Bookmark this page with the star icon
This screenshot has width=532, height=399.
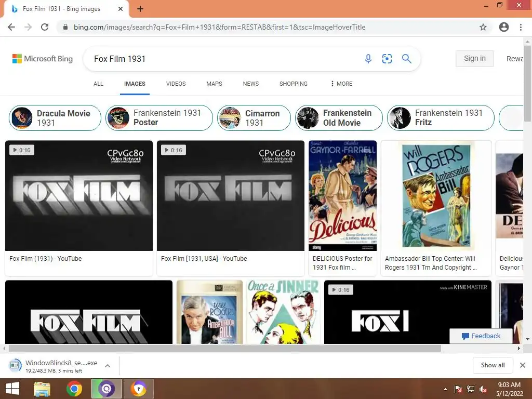point(483,27)
